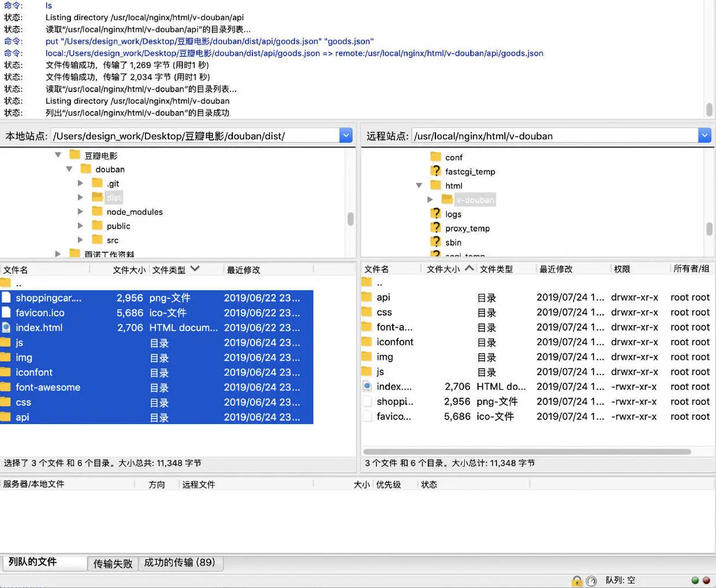Collapse the 豆瓣电影 folder in local tree

click(x=58, y=155)
